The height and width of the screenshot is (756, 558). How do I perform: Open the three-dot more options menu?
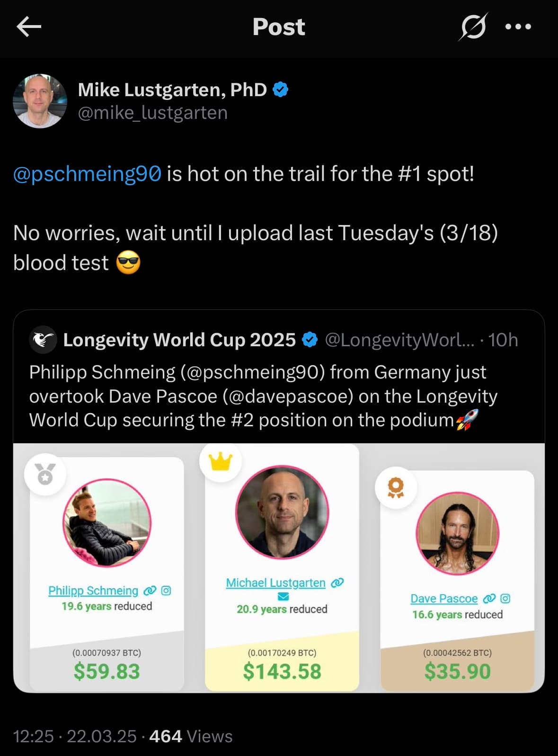coord(518,27)
